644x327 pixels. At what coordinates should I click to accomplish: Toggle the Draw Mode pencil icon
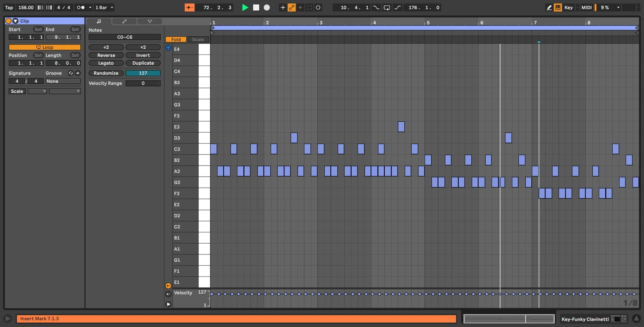click(549, 7)
